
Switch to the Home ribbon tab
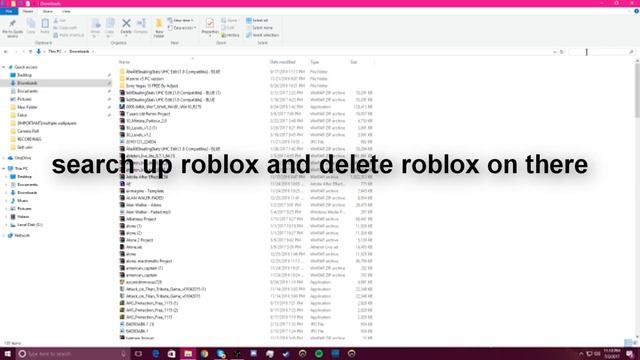(28, 11)
